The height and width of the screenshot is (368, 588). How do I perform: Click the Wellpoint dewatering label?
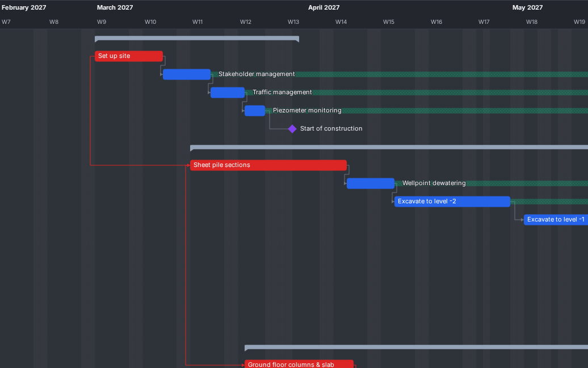434,183
